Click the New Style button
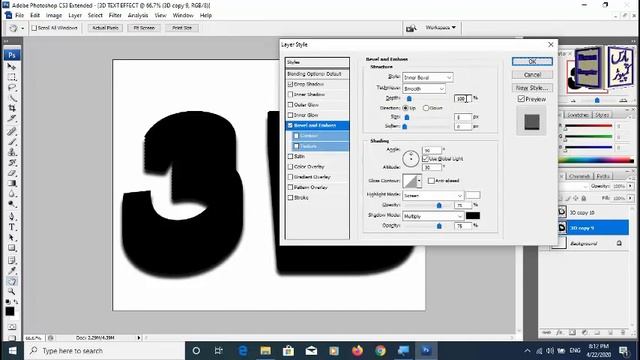The image size is (640, 360). [x=532, y=88]
